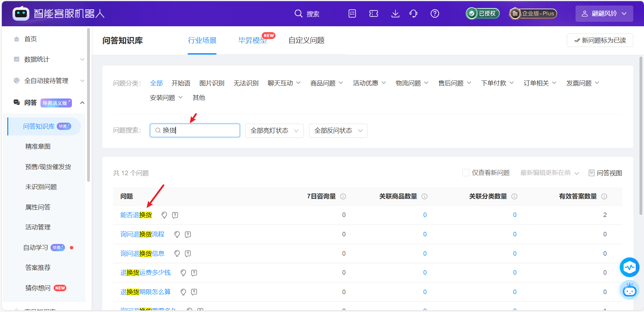Screen dimensions: 644x312
Task: Open the task list icon in header
Action: click(352, 13)
